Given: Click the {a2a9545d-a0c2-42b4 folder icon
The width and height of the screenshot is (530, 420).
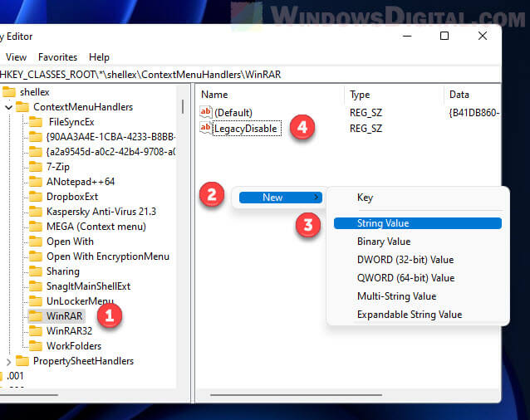Looking at the screenshot, I should pyautogui.click(x=36, y=152).
